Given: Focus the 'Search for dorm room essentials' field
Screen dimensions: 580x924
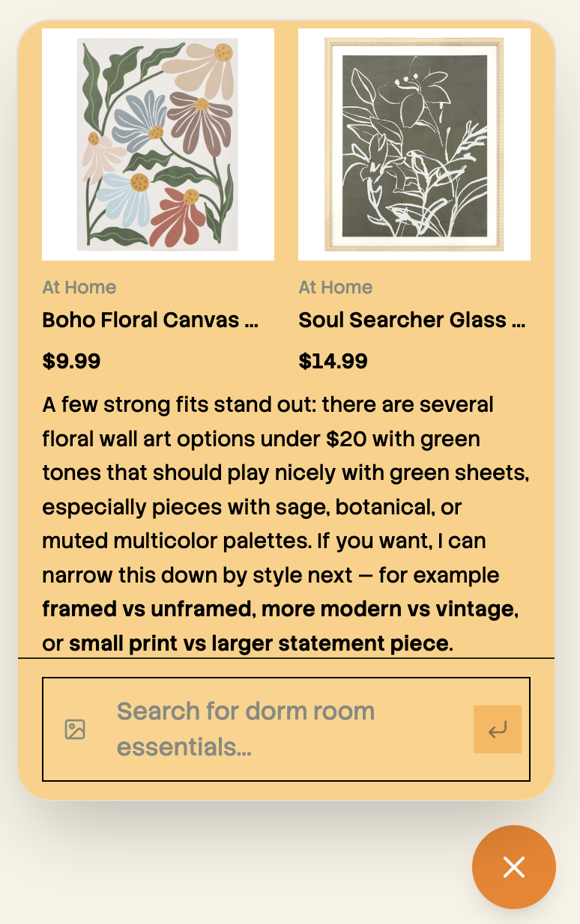Looking at the screenshot, I should click(286, 729).
